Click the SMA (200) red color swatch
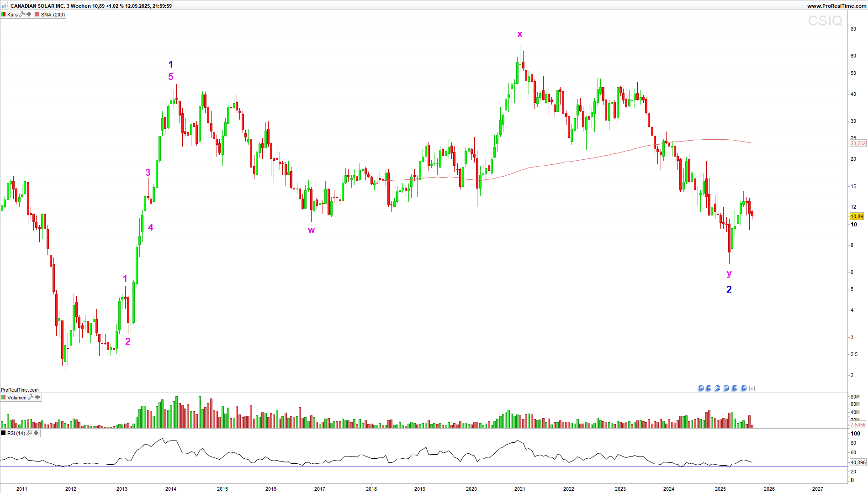The image size is (868, 493). point(37,15)
